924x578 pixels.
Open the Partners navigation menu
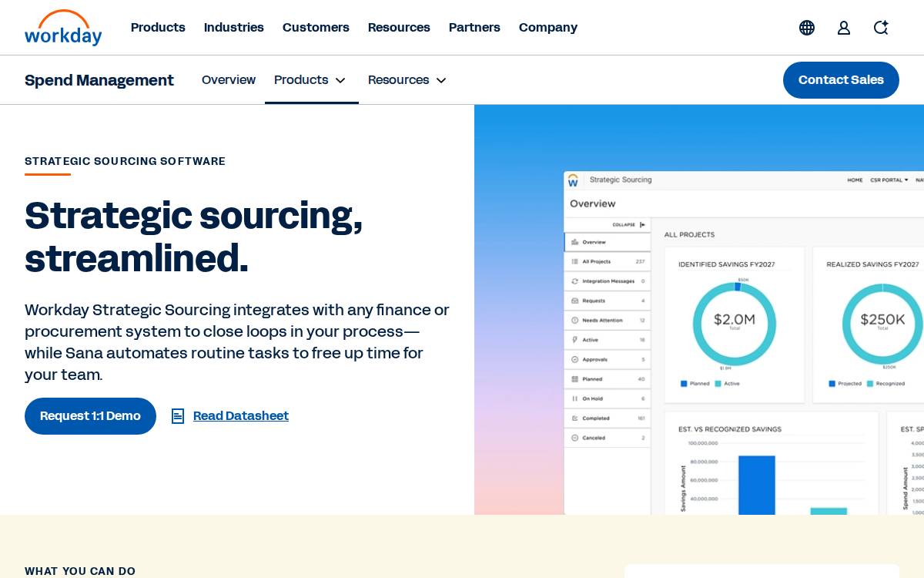tap(474, 28)
